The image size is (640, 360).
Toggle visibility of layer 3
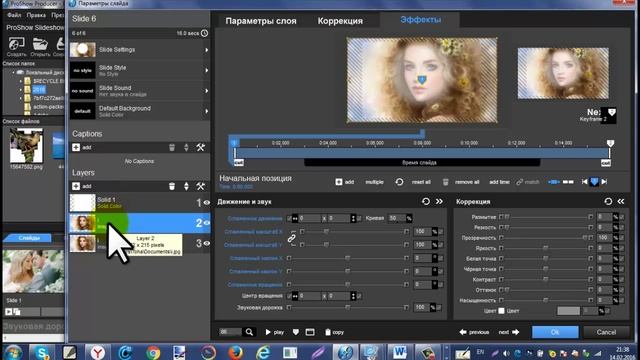click(207, 243)
